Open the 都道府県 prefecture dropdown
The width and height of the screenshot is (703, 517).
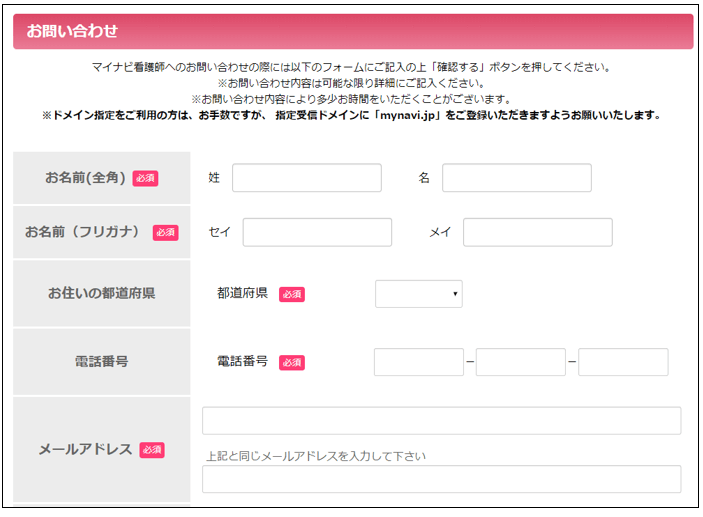coord(418,294)
